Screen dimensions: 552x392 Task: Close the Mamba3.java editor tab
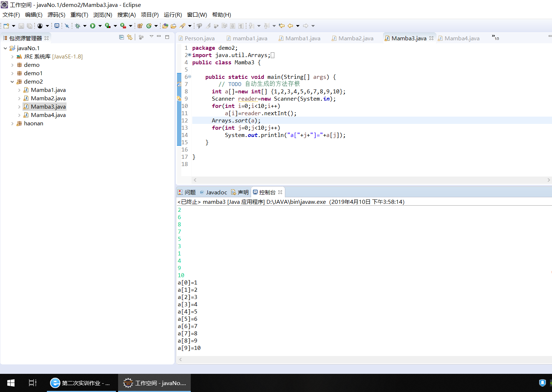tap(431, 38)
